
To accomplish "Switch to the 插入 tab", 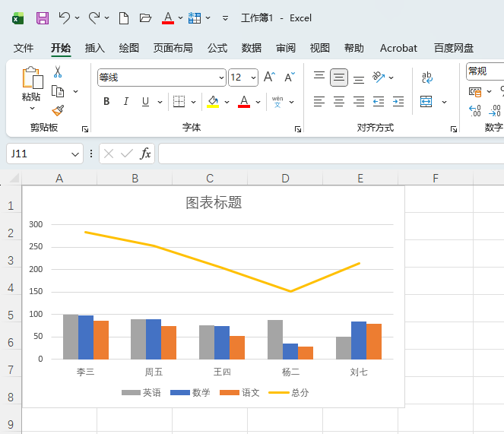I will pos(95,48).
